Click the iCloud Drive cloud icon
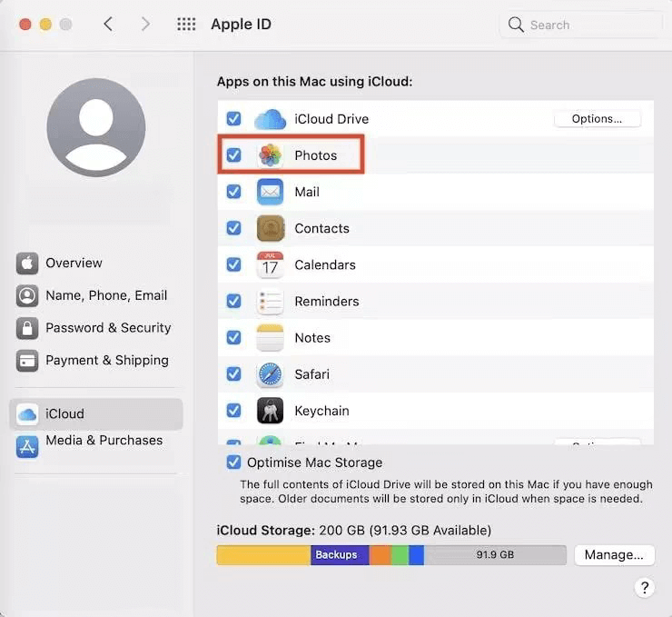The height and width of the screenshot is (617, 672). tap(270, 119)
